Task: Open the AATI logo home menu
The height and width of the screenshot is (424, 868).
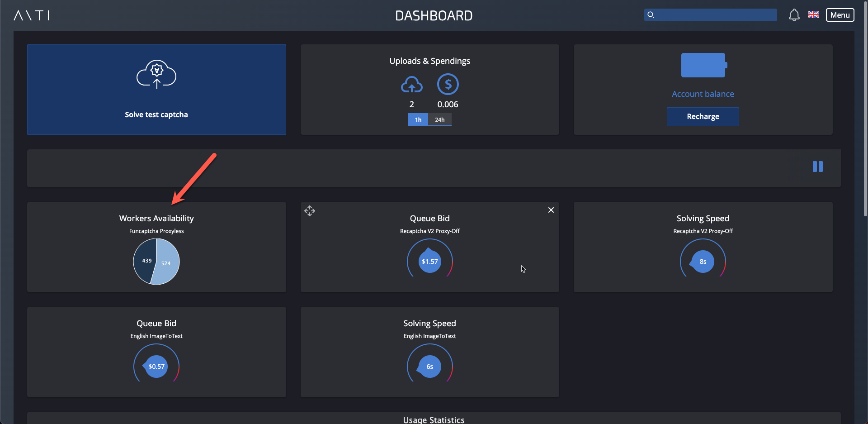Action: pos(31,15)
